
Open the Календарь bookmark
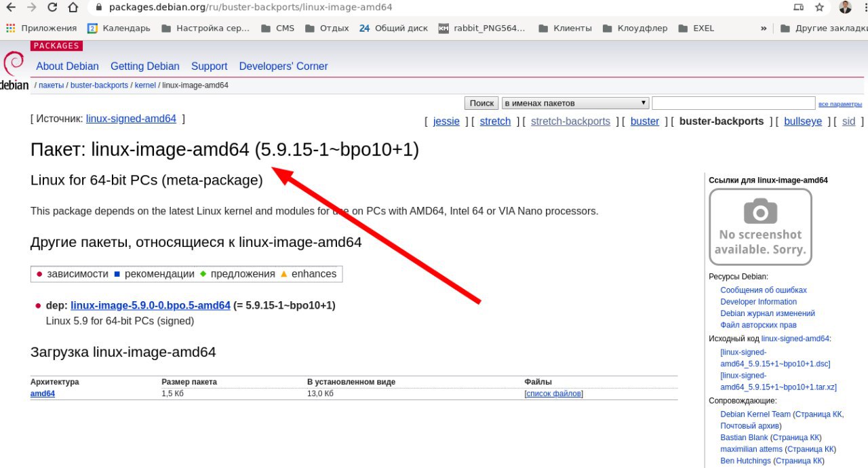click(x=119, y=28)
